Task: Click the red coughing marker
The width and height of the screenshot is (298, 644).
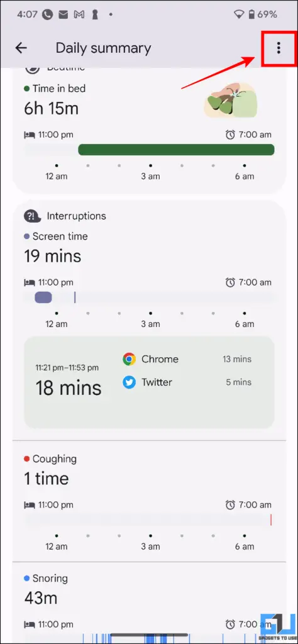Action: (271, 520)
